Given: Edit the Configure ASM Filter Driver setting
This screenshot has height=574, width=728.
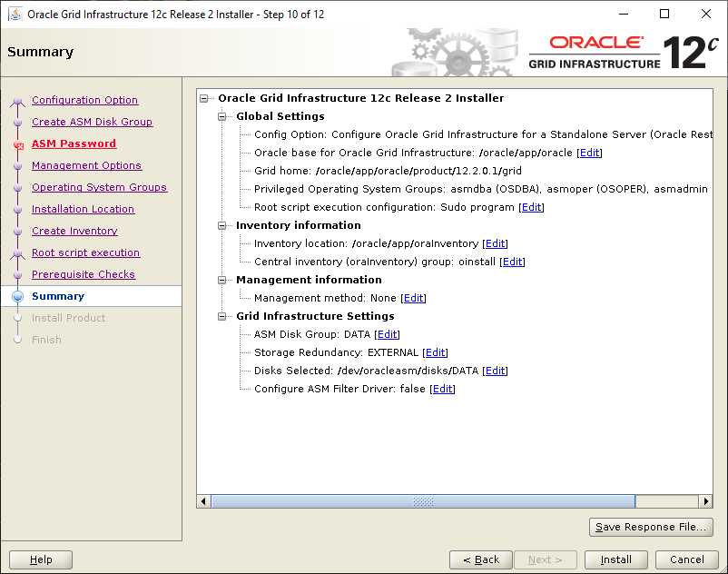Looking at the screenshot, I should (x=442, y=389).
